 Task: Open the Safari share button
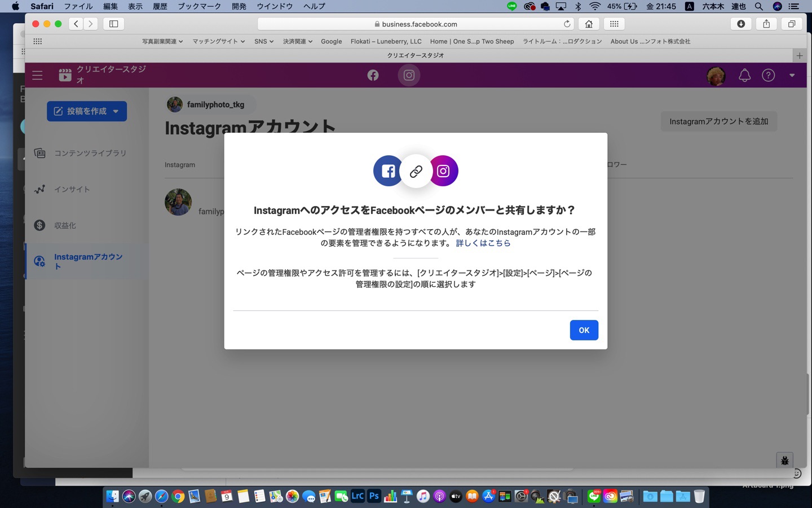coord(766,24)
